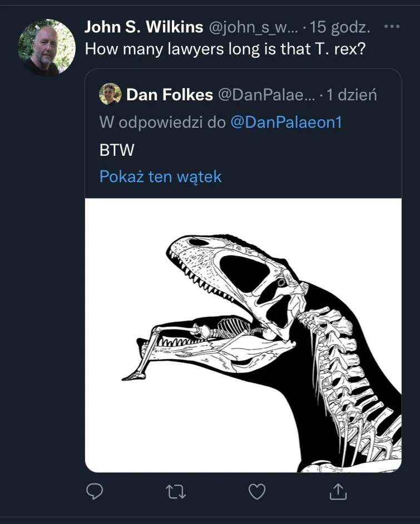This screenshot has height=524, width=420.
Task: Click the retweet arrows to quote tweet
Action: 176,492
